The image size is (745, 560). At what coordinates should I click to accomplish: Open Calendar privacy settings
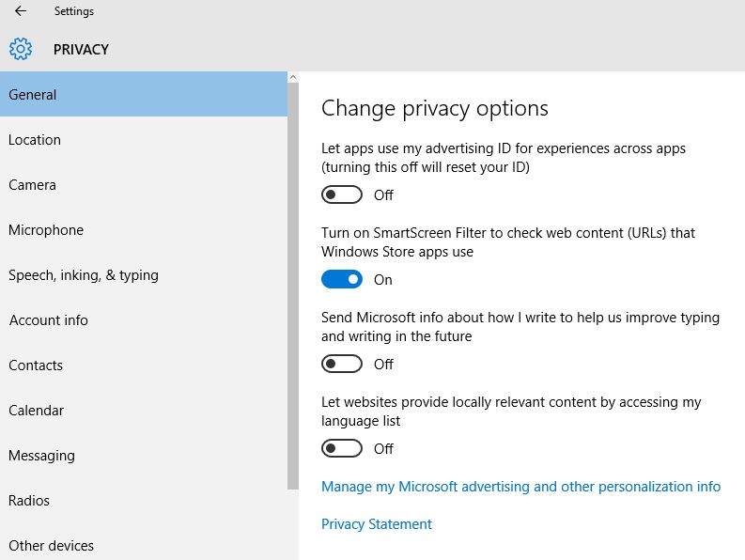(144, 411)
